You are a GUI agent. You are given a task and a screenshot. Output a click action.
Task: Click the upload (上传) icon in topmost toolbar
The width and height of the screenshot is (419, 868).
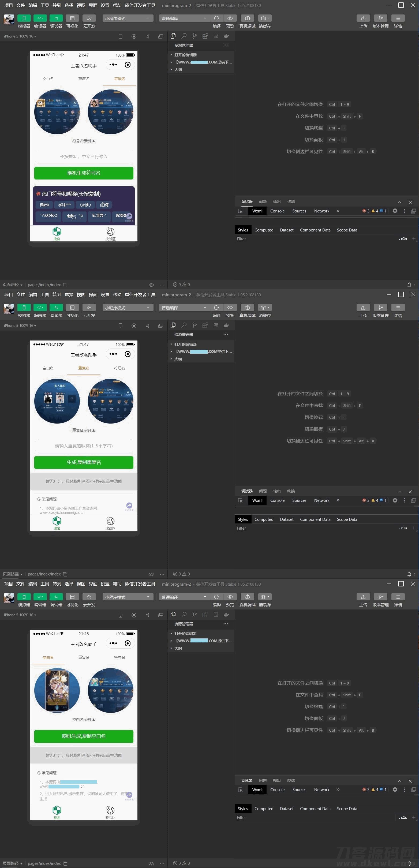click(363, 18)
